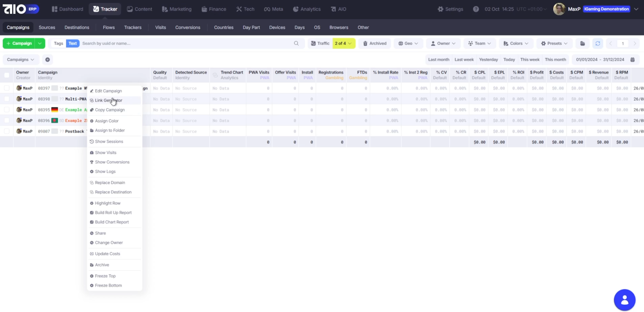Expand the green Campaign button arrow
644x312 pixels.
[39, 43]
